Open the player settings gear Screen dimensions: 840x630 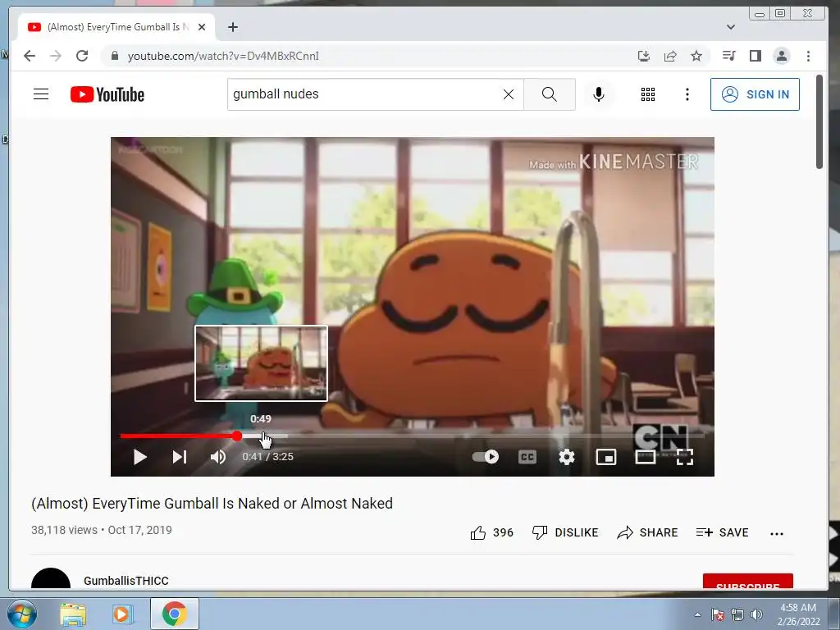click(566, 457)
